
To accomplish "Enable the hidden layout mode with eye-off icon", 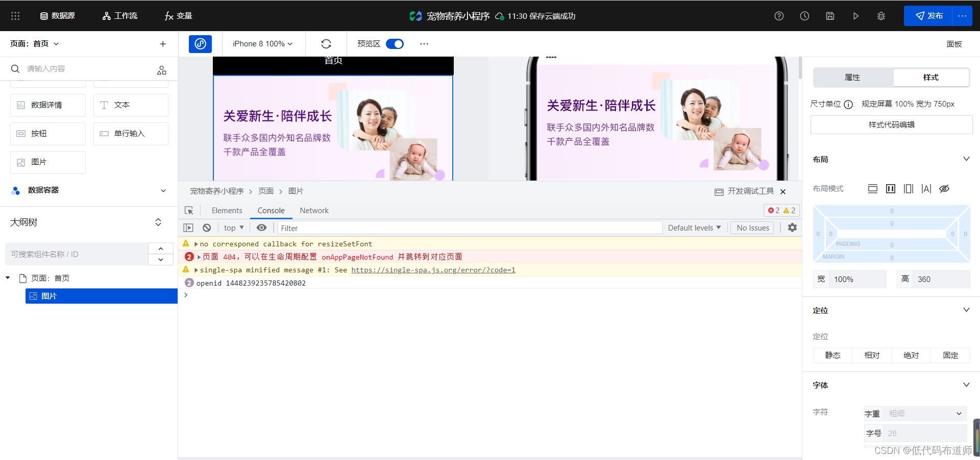I will 944,189.
